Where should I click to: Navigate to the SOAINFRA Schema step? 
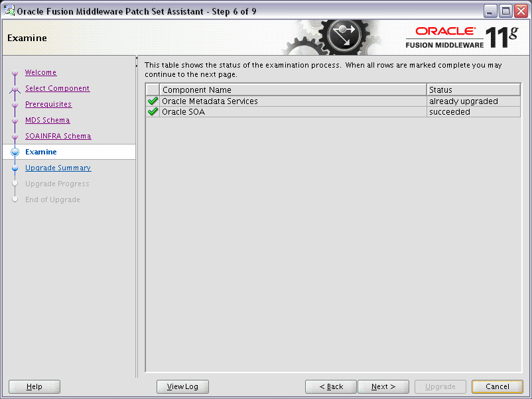pos(58,136)
